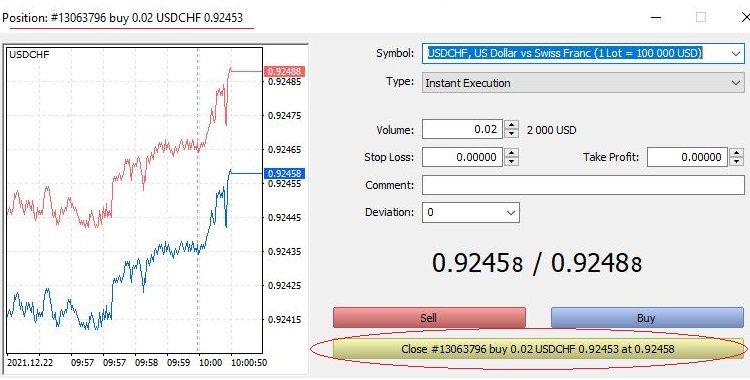This screenshot has height=380, width=750.
Task: Click Take Profit decrement down arrow
Action: [737, 161]
